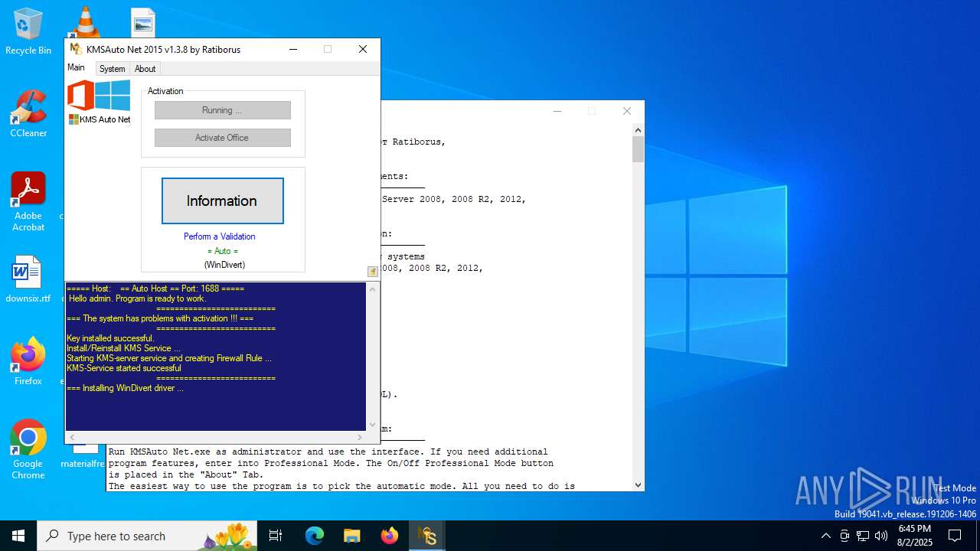Switch to the About tab

145,69
